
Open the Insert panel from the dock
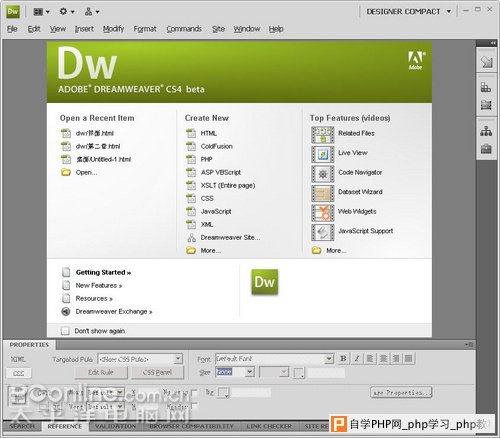click(486, 62)
